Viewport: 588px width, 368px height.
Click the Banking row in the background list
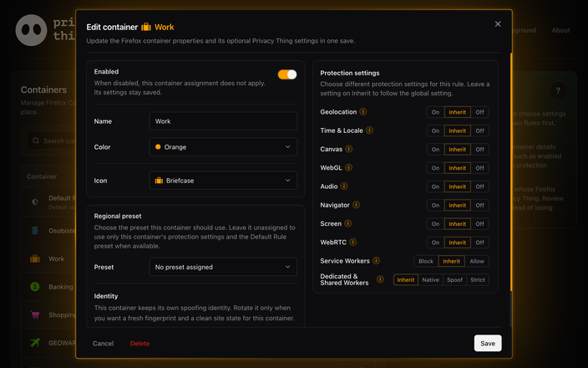[48, 287]
